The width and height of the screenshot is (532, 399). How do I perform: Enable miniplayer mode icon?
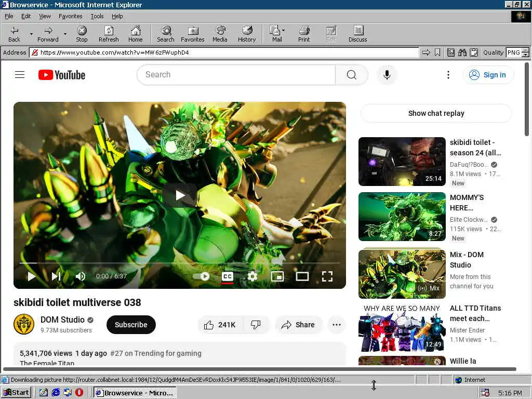coord(277,276)
